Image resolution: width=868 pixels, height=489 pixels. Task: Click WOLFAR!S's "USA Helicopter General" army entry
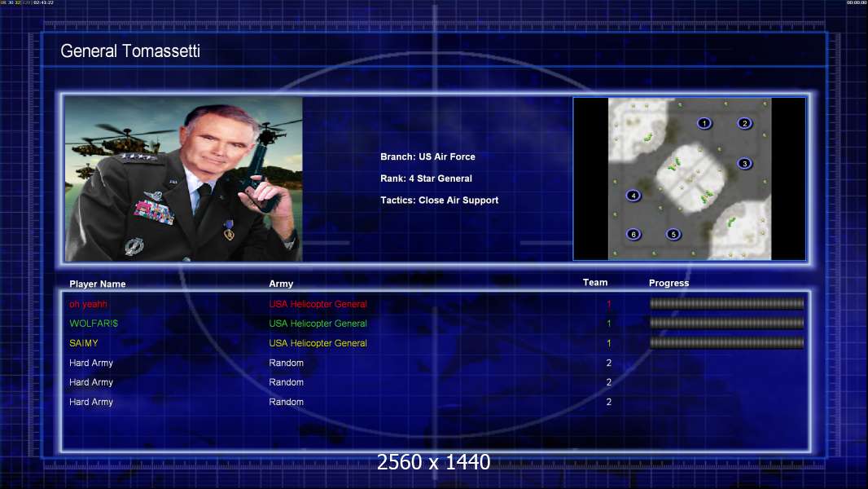[x=318, y=324]
